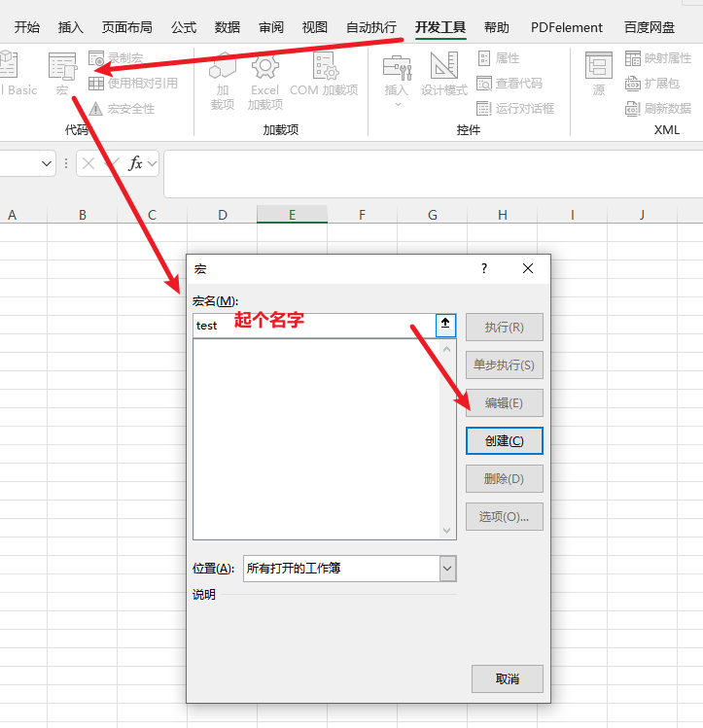Click the 删除(D) button
The width and height of the screenshot is (703, 728).
tap(505, 478)
